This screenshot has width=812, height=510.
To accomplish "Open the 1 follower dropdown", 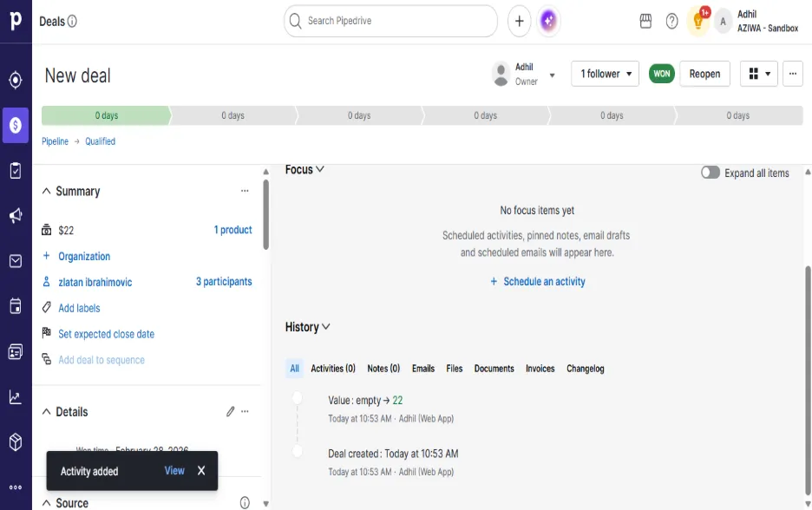I will pyautogui.click(x=606, y=74).
